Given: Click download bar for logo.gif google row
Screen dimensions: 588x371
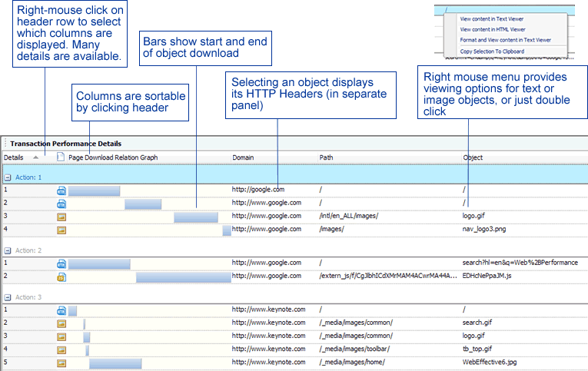Looking at the screenshot, I should pos(196,217).
